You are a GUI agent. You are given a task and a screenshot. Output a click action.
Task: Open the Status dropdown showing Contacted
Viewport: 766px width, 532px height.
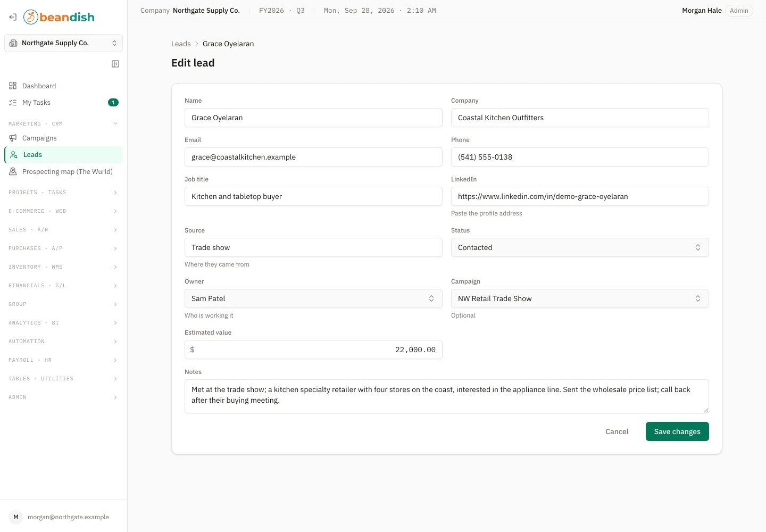580,247
